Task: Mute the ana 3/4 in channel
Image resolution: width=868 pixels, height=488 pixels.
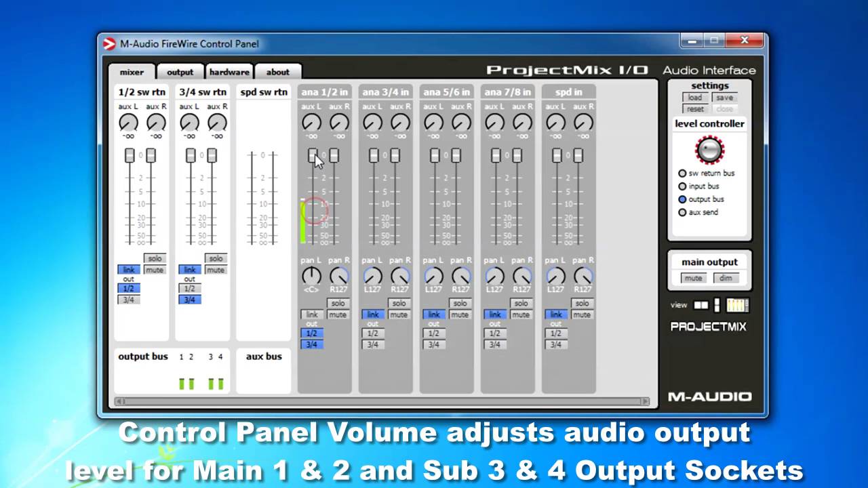Action: tap(399, 314)
